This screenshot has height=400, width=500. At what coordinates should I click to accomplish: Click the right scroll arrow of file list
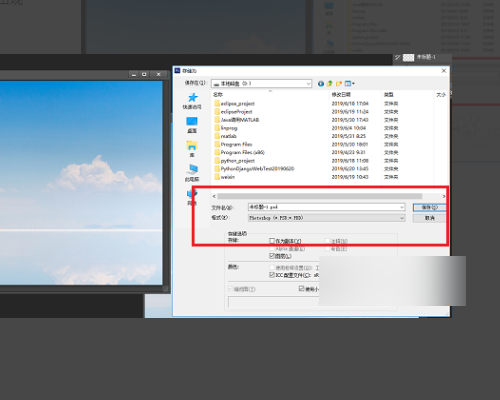(x=444, y=196)
